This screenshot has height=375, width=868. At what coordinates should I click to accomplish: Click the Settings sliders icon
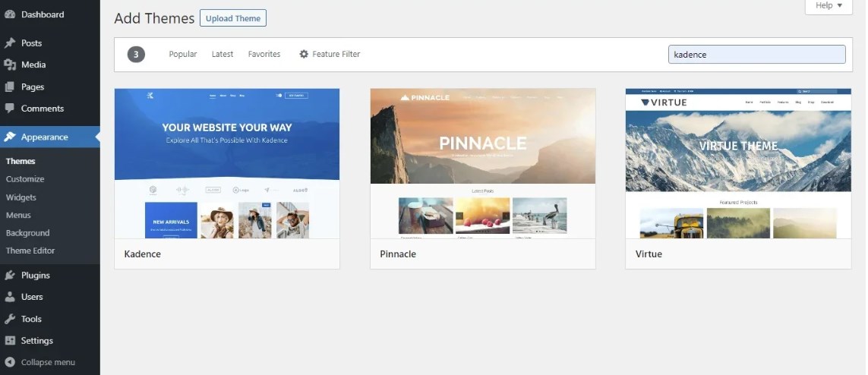[x=9, y=341]
